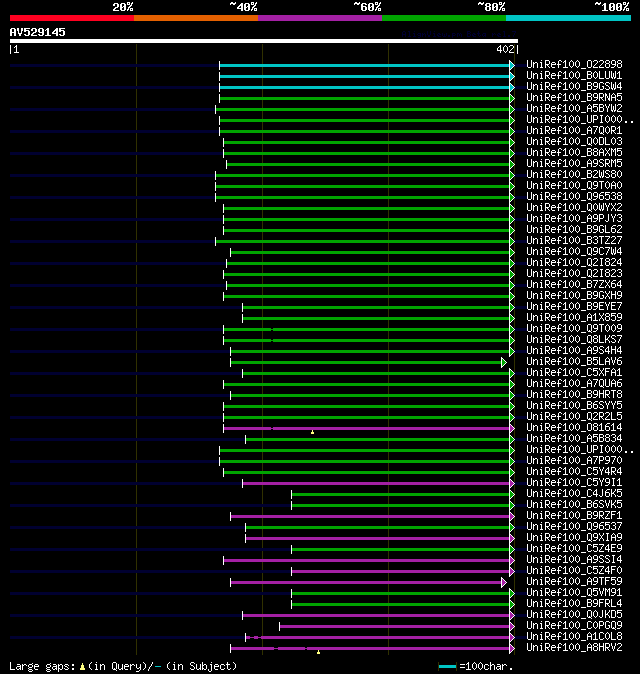Select the UniRef100_B9GL62 hit
This screenshot has height=674, width=640.
tap(574, 230)
